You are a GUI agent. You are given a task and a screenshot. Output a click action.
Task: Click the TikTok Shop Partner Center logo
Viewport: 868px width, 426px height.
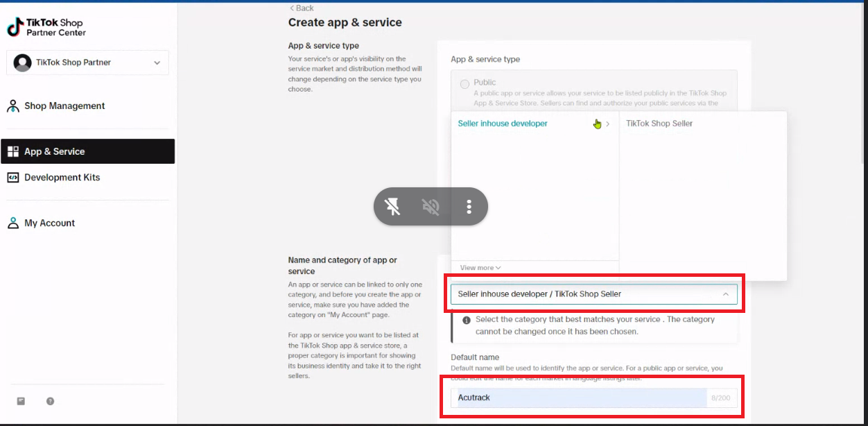[x=46, y=27]
